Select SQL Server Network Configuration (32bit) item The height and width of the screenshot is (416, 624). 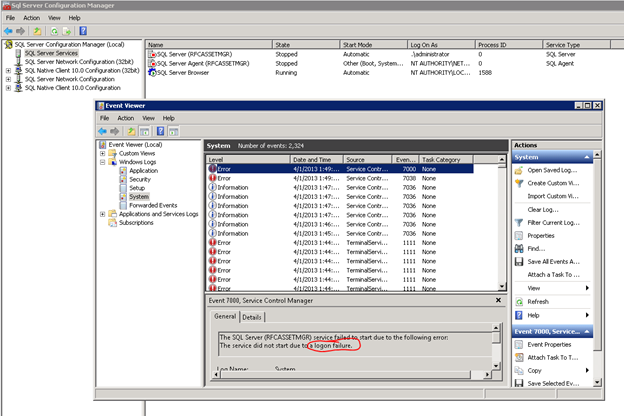click(x=79, y=62)
